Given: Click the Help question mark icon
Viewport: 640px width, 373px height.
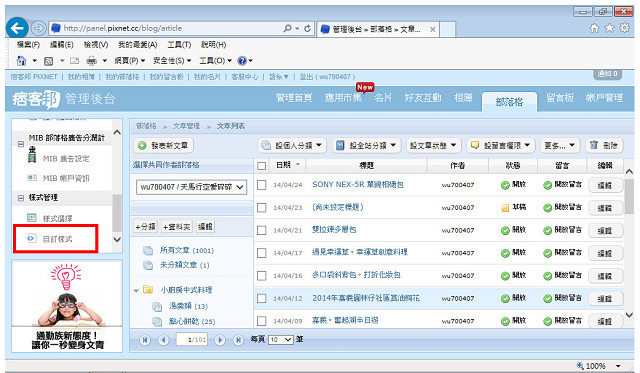Looking at the screenshot, I should (242, 61).
